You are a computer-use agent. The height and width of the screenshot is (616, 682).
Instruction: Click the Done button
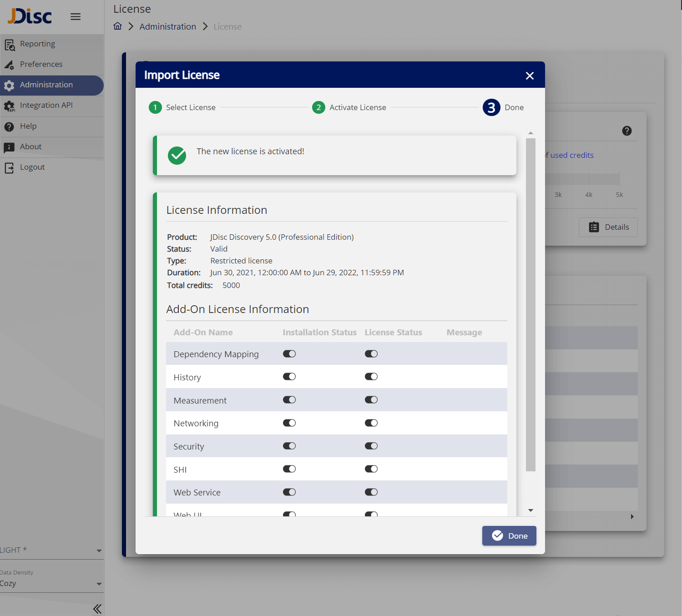click(509, 536)
